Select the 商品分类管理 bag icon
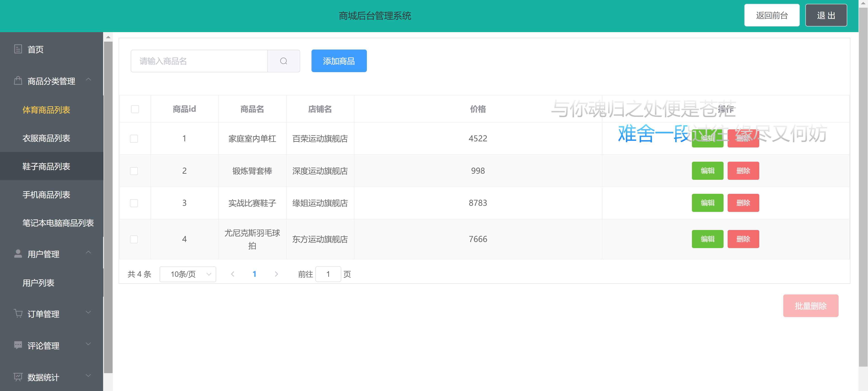This screenshot has width=868, height=391. pos(18,81)
